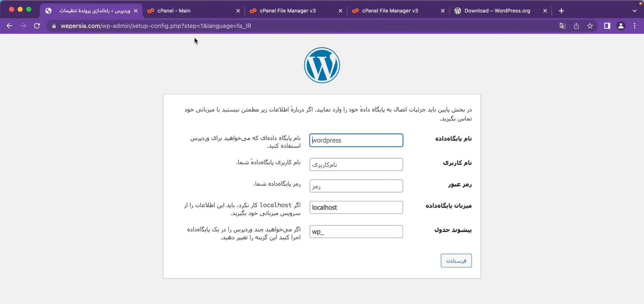644x304 pixels.
Task: Click the macOS yellow minimize button
Action: [20, 9]
